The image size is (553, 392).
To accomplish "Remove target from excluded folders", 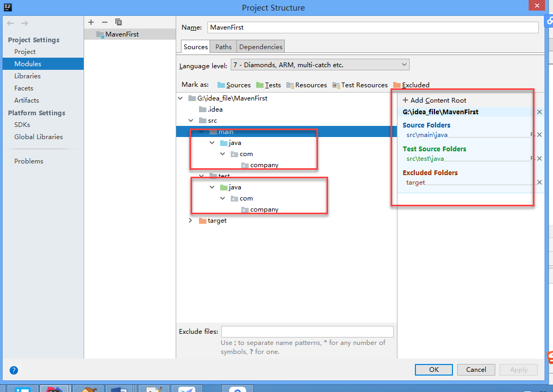I will [539, 183].
